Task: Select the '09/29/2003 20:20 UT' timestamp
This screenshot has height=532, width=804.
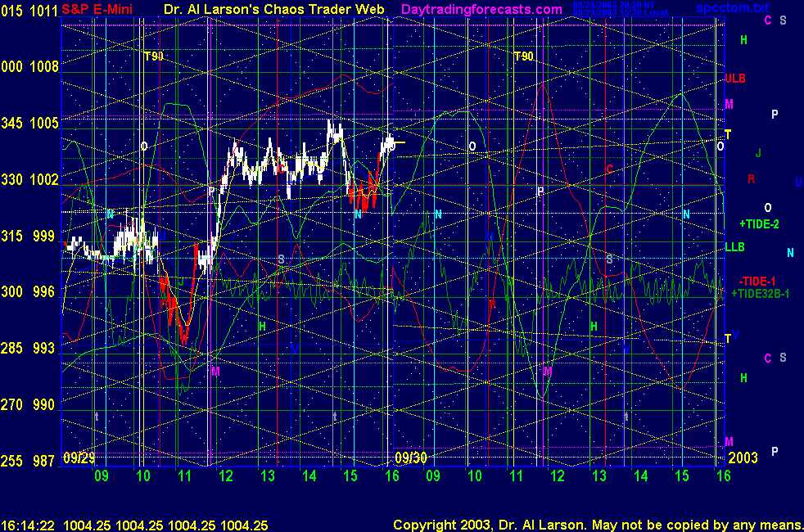Action: 614,5
